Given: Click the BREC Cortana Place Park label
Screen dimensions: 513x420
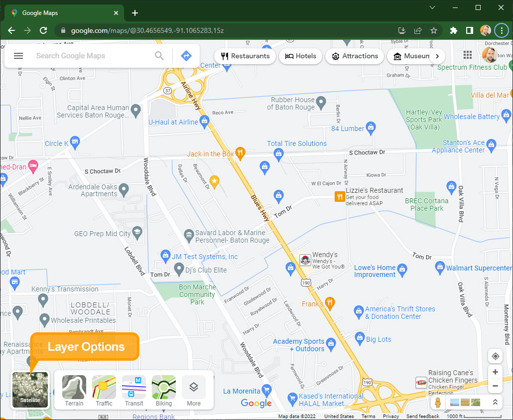Looking at the screenshot, I should tap(427, 205).
